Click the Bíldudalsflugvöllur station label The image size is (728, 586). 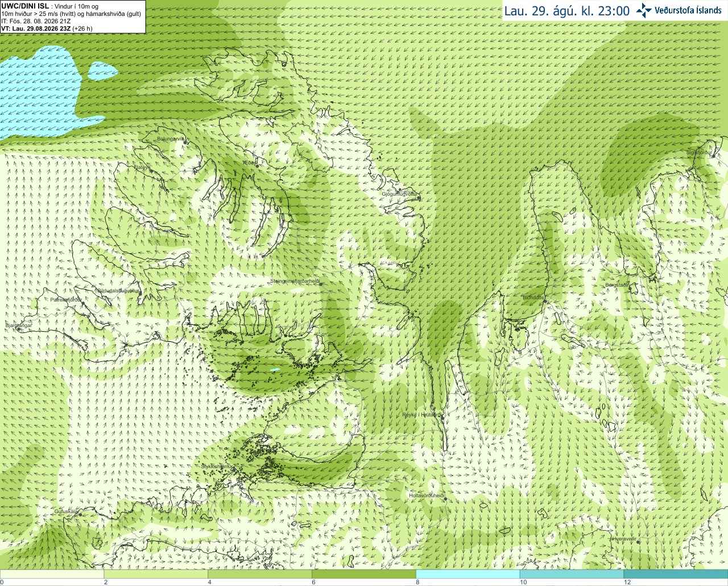pos(118,290)
